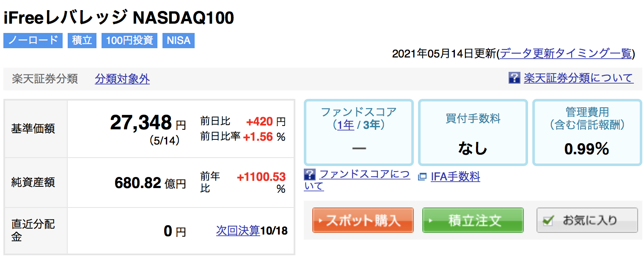Image resolution: width=644 pixels, height=262 pixels.
Task: Open 楽天証券分類について help link
Action: (x=578, y=78)
